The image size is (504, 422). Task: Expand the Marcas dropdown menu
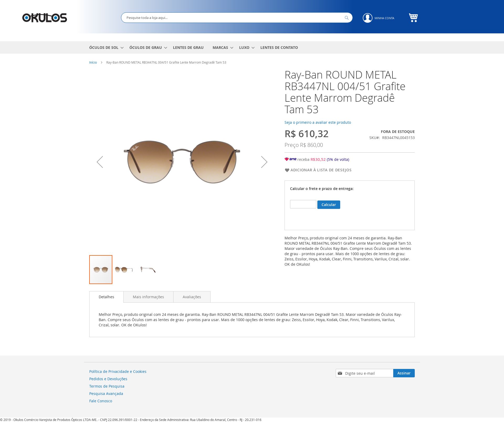point(223,48)
